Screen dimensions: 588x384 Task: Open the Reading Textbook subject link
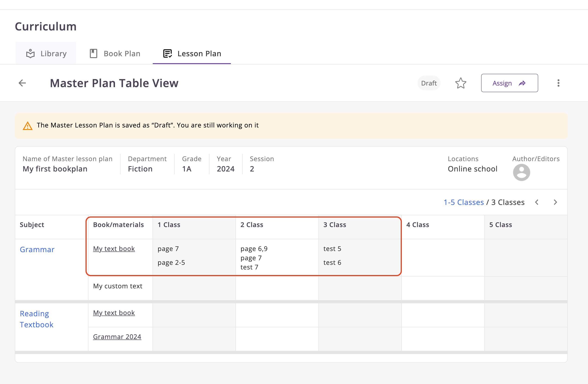(37, 319)
